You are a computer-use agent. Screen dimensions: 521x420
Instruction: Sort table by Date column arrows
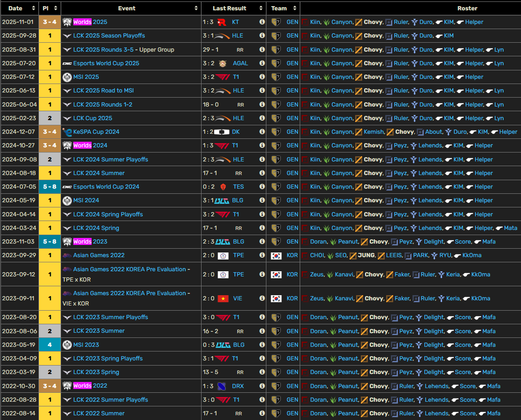(33, 8)
